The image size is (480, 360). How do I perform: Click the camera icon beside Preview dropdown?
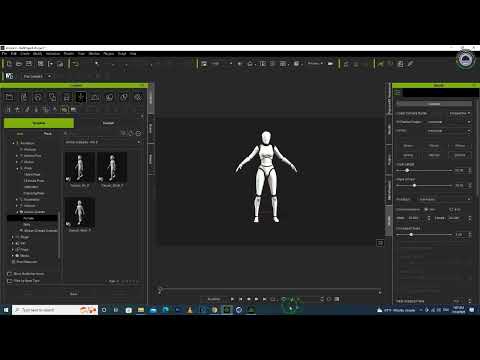tap(330, 64)
